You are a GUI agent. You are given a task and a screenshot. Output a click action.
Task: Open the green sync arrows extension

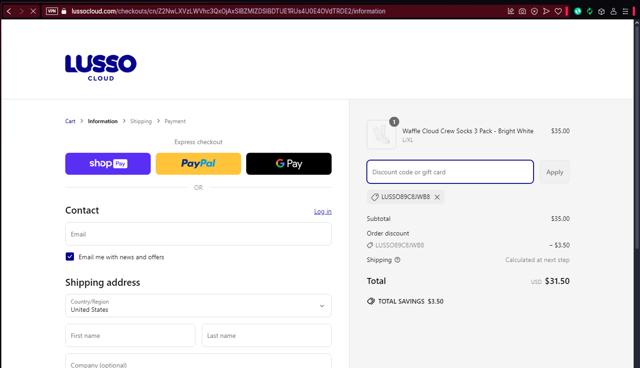589,11
